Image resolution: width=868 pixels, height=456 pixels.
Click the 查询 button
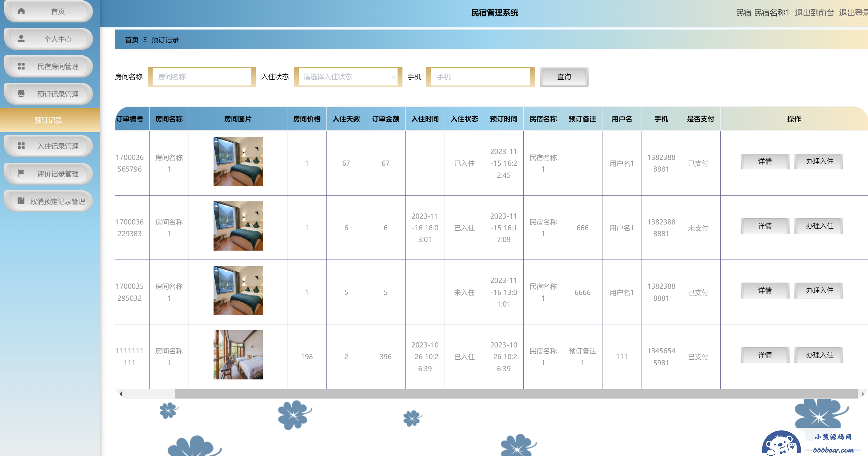tap(564, 77)
